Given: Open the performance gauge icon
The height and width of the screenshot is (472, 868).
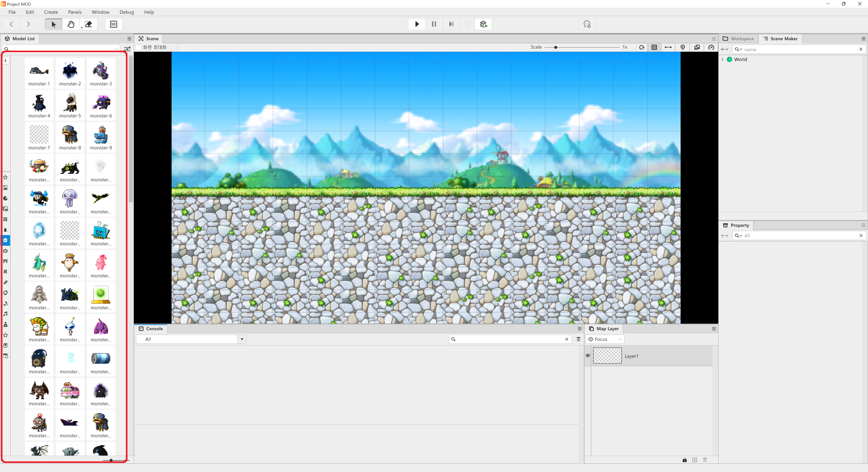Looking at the screenshot, I should click(711, 47).
